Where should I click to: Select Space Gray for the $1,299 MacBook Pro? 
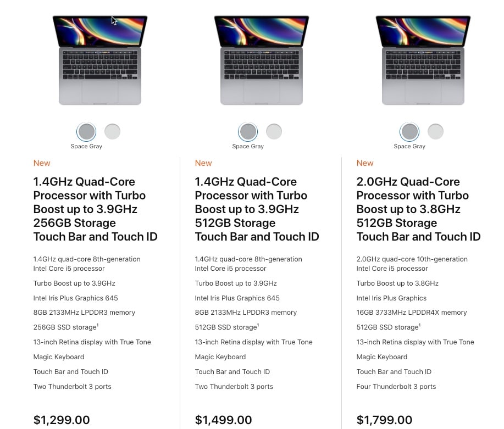click(86, 132)
